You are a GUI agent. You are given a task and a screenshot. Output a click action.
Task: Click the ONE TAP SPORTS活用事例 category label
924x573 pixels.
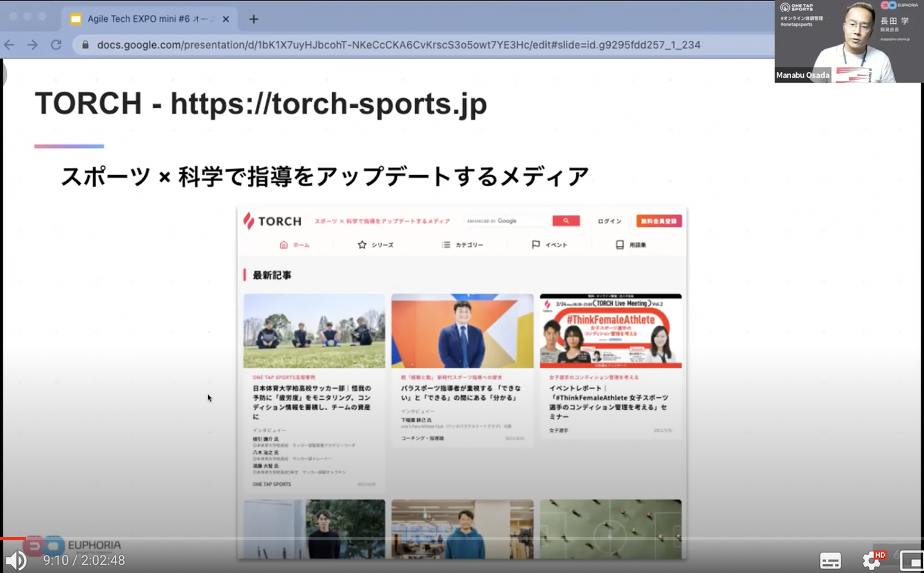pos(284,377)
